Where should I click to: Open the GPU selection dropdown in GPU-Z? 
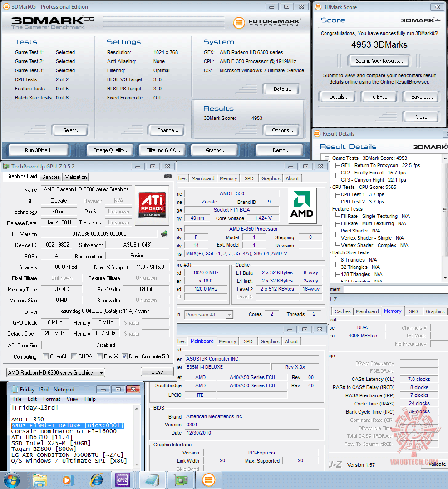[56, 373]
